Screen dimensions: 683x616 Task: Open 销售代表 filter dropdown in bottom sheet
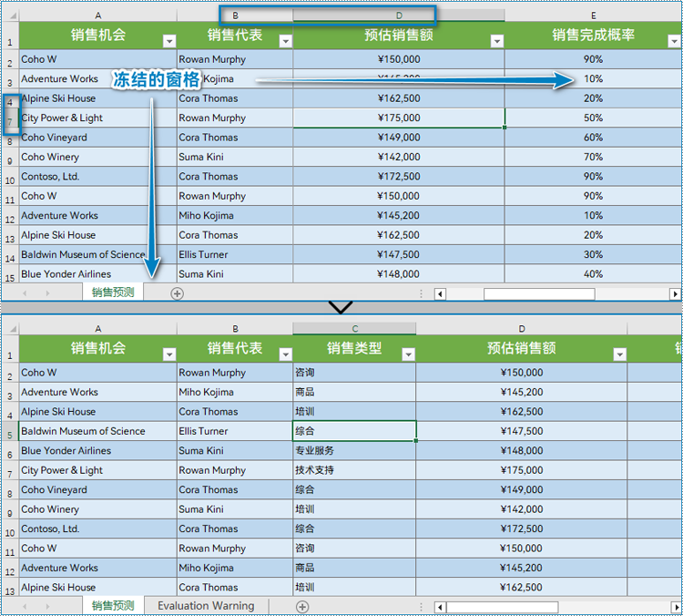(x=286, y=354)
